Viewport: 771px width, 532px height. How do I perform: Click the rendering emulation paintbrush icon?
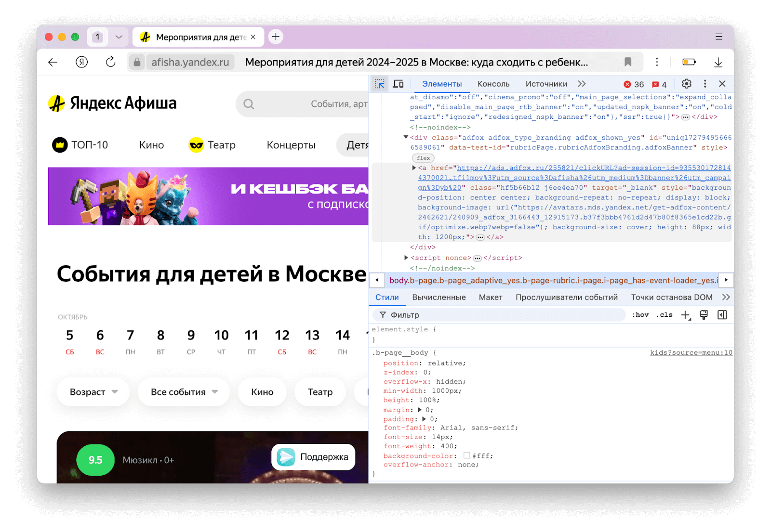pos(704,315)
